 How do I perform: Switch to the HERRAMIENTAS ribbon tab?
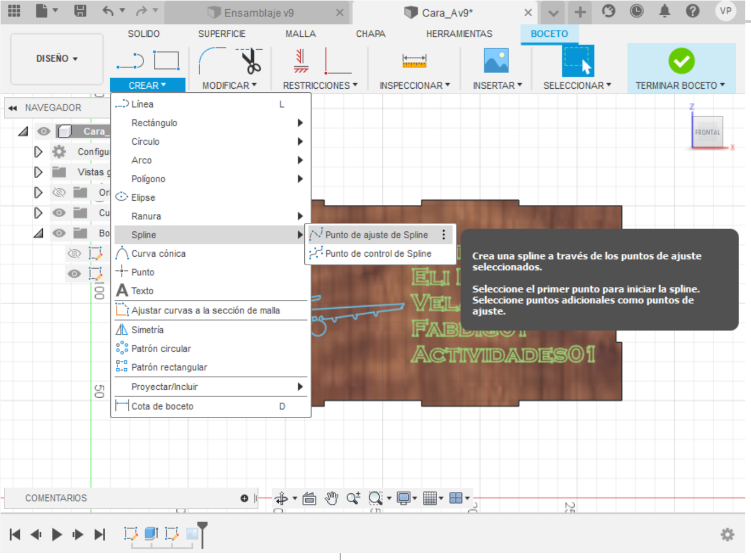[x=459, y=34]
